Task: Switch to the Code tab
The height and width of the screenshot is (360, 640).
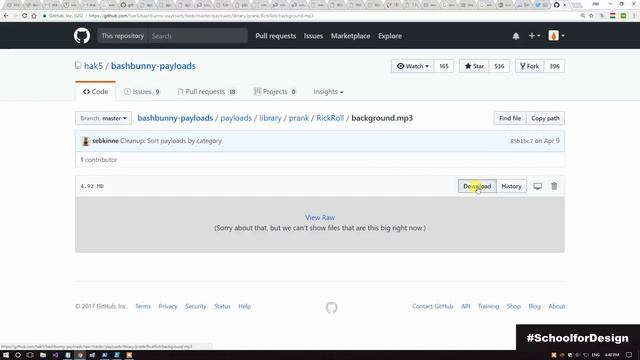Action: [96, 91]
